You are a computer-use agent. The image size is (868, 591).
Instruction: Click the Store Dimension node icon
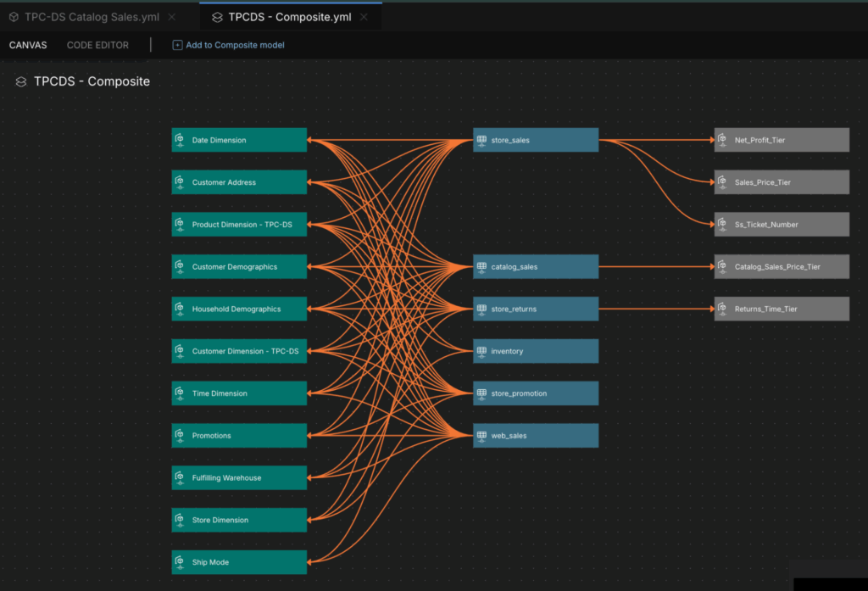tap(180, 520)
